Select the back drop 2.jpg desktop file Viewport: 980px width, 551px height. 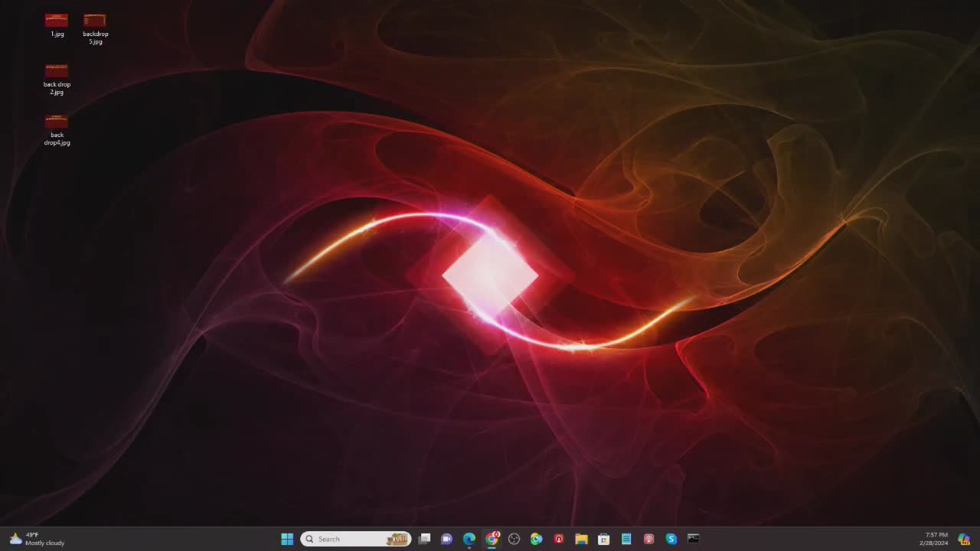click(x=57, y=80)
